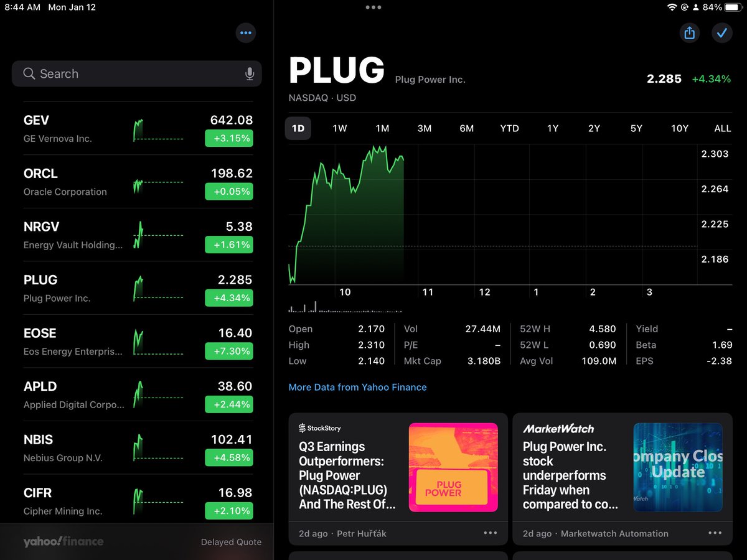Toggle the NBIS +4.58% change badge

click(x=229, y=457)
